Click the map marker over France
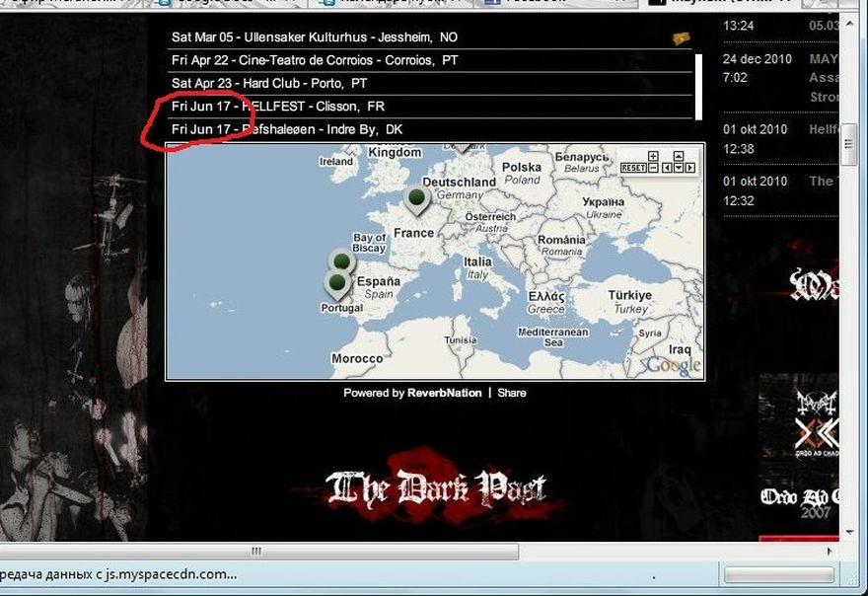The height and width of the screenshot is (596, 868). coord(417,200)
